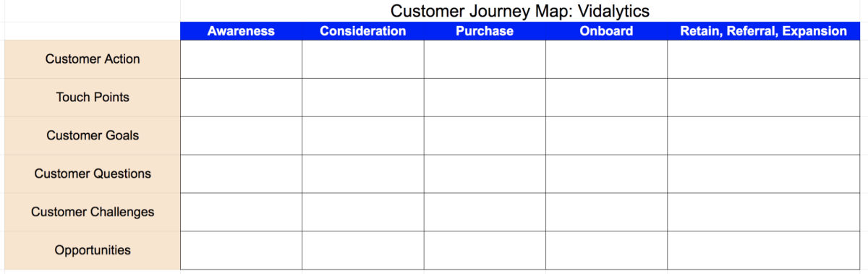
Task: Click the Onboard cell in Customer Action row
Action: (606, 59)
